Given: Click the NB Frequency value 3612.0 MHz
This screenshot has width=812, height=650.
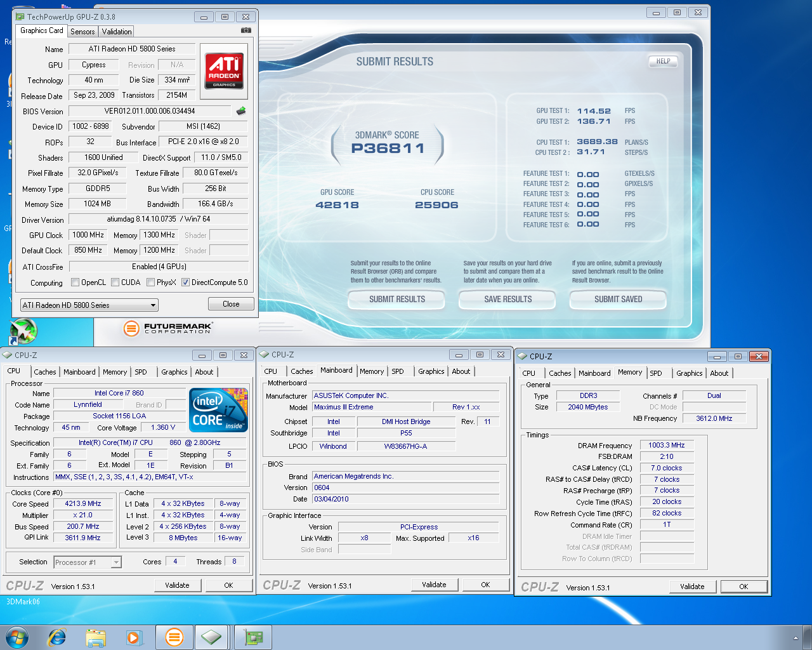Looking at the screenshot, I should point(714,418).
